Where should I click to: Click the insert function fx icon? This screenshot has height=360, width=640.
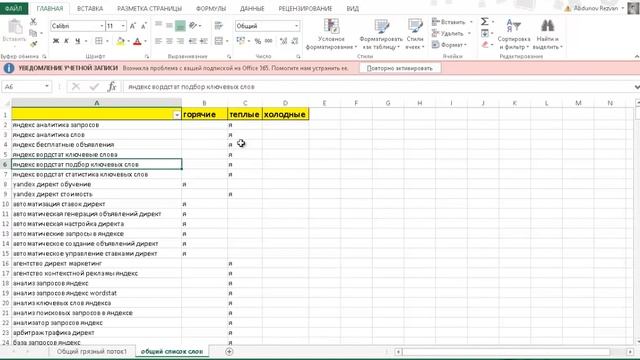pos(112,87)
